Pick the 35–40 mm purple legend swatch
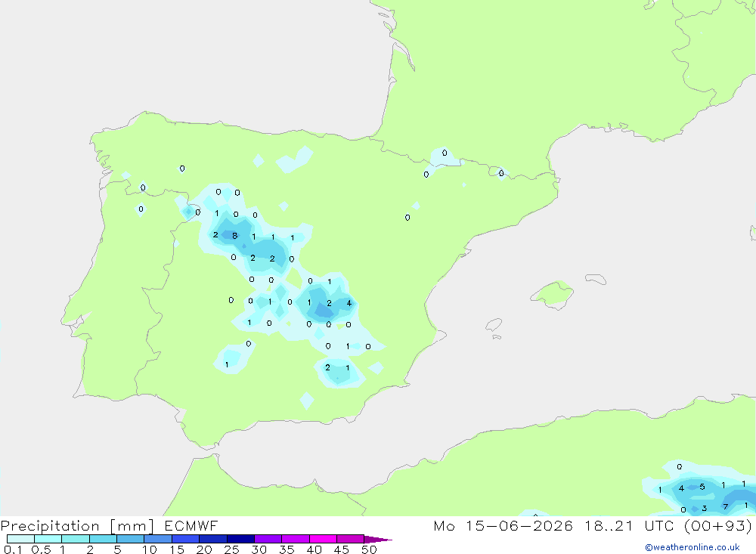 (x=296, y=539)
